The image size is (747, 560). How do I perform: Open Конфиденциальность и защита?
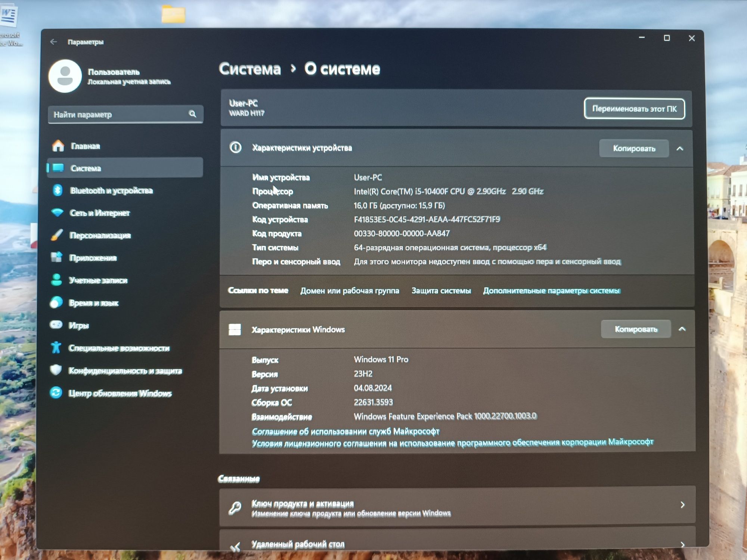[x=125, y=370]
